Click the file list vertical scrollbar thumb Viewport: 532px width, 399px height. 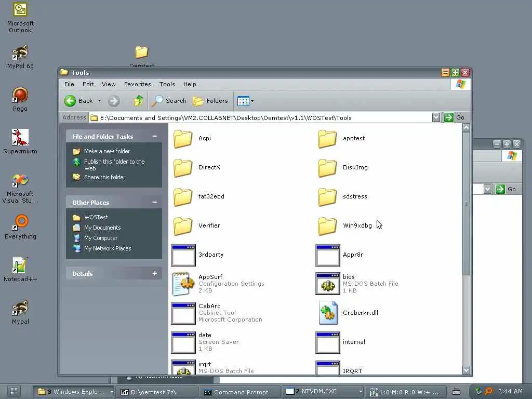[466, 204]
